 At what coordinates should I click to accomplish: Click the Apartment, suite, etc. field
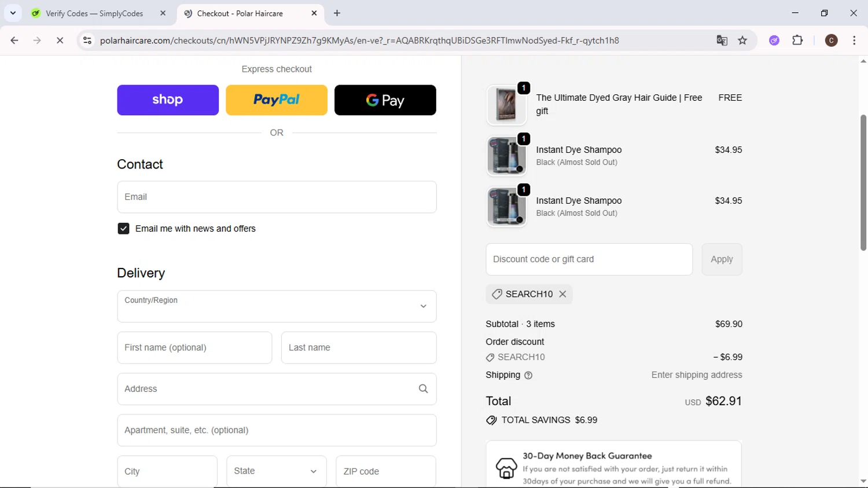tap(277, 430)
